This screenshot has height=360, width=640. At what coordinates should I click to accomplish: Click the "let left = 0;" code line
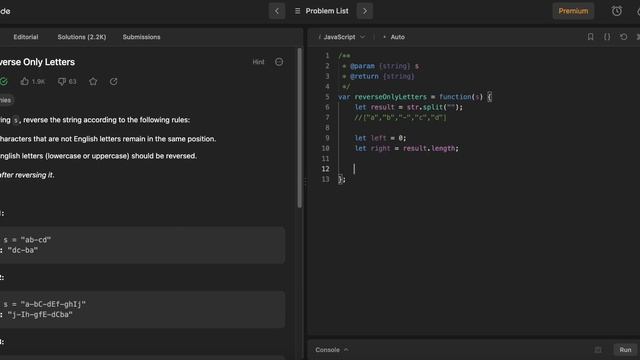click(x=380, y=138)
